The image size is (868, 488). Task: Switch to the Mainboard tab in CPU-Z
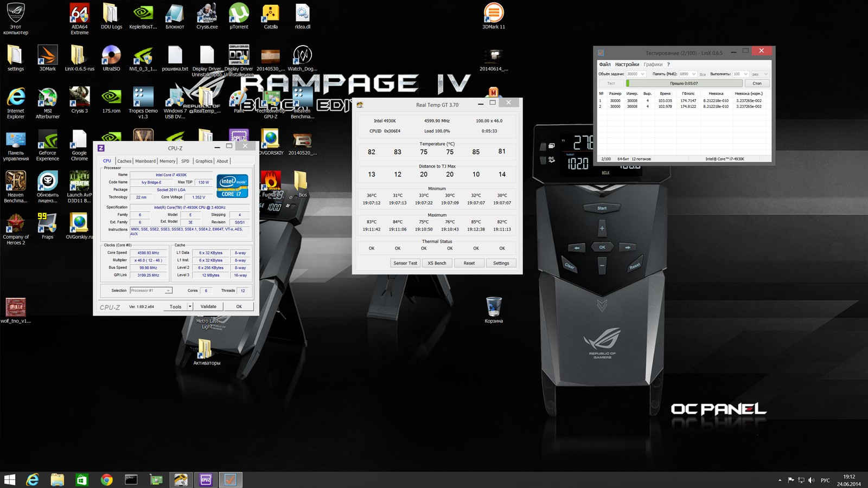click(x=145, y=161)
